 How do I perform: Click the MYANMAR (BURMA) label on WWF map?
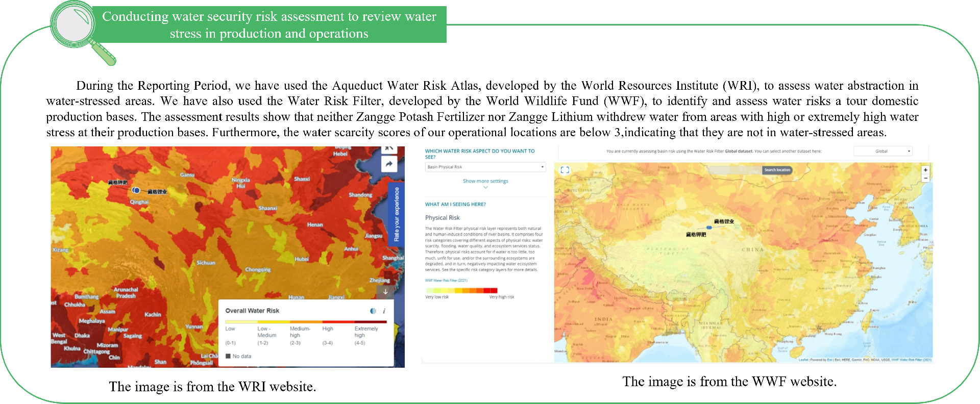[x=710, y=325]
